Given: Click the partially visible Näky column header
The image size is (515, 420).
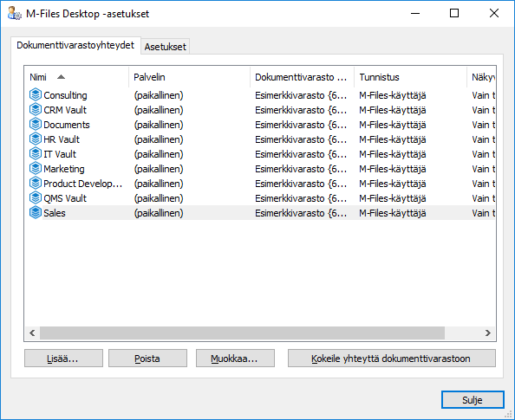Looking at the screenshot, I should [x=481, y=77].
